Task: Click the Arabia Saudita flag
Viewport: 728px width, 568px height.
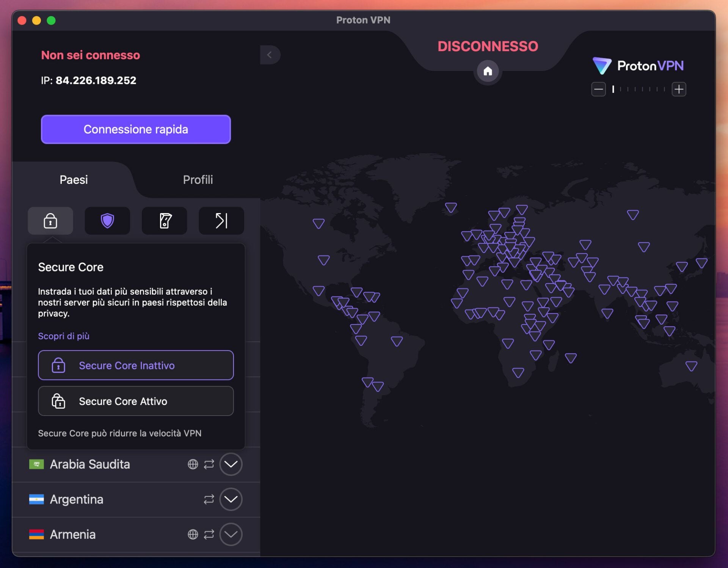Action: point(36,464)
